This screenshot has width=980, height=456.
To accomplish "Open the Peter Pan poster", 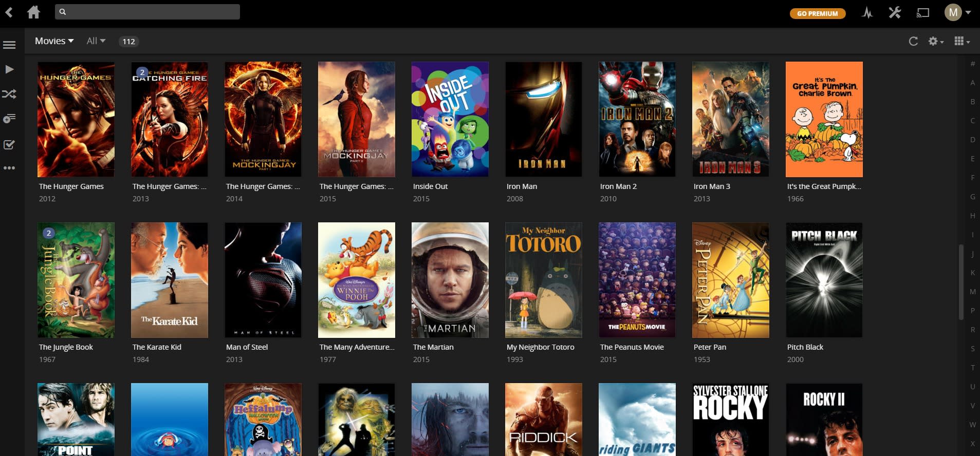I will (x=731, y=280).
